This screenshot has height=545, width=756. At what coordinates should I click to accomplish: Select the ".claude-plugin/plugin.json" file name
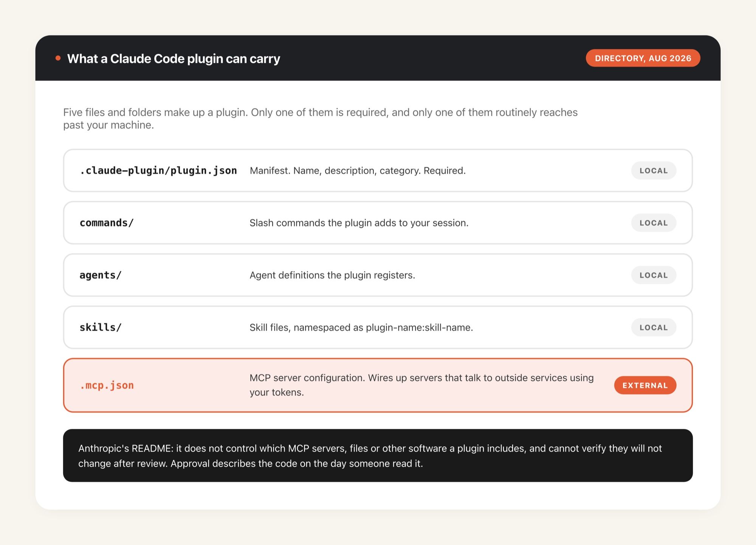(x=158, y=171)
